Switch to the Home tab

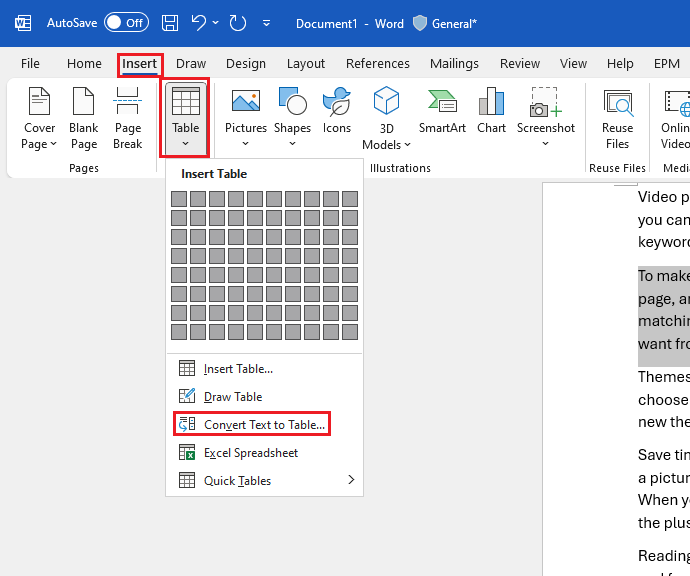(84, 64)
